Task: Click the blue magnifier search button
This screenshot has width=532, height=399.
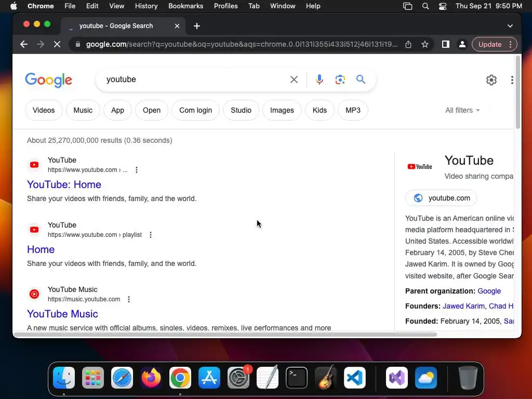Action: [361, 79]
